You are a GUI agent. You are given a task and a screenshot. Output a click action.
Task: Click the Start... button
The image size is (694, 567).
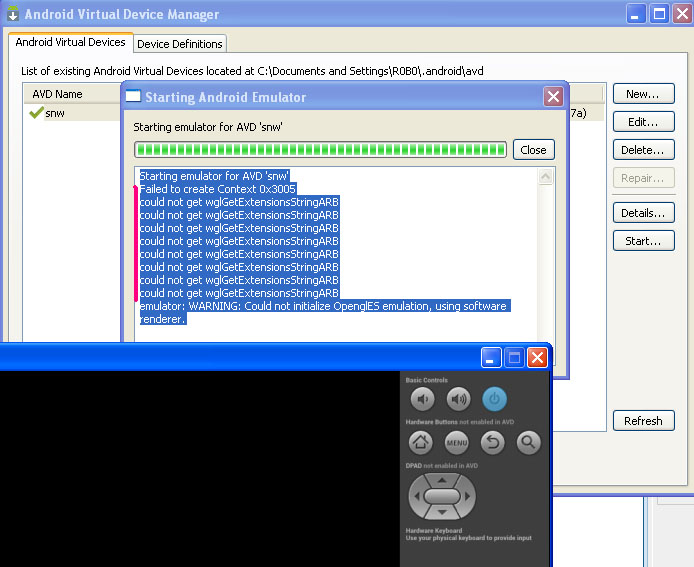pos(644,241)
